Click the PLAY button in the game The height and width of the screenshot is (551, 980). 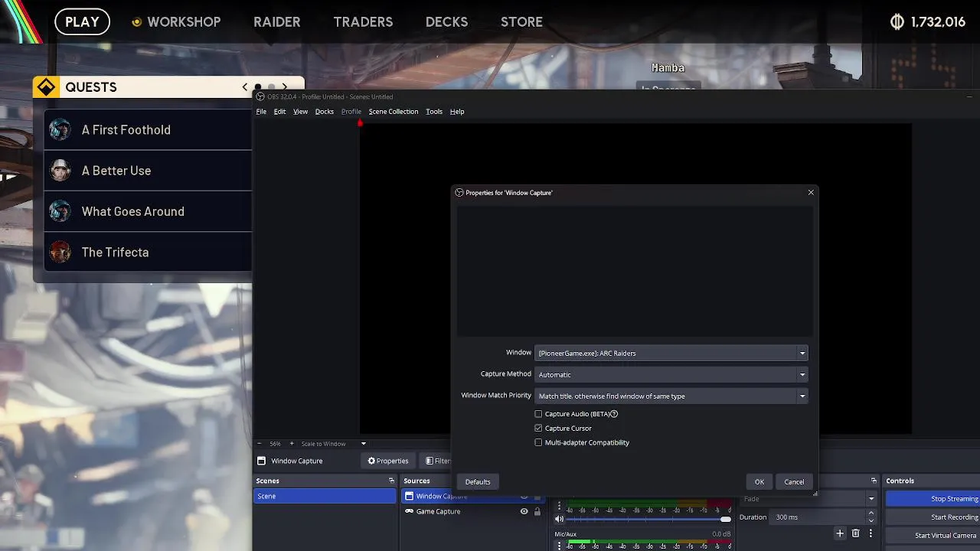point(82,22)
